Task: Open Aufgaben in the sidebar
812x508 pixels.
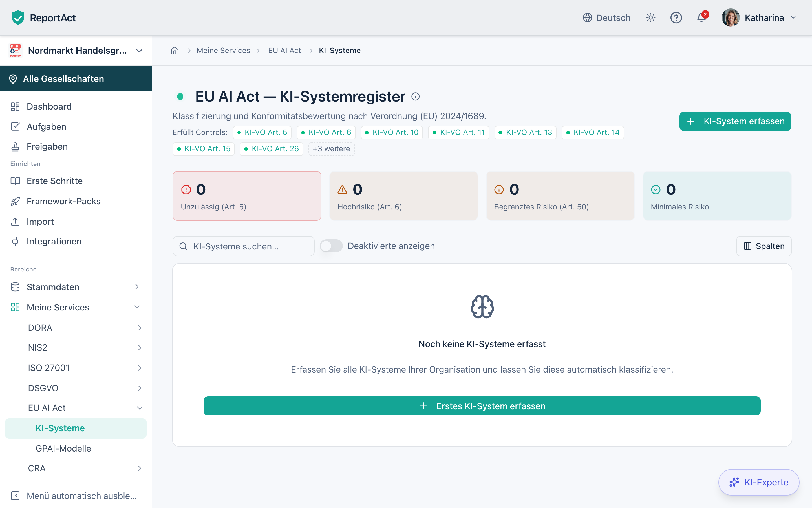Action: 76,127
